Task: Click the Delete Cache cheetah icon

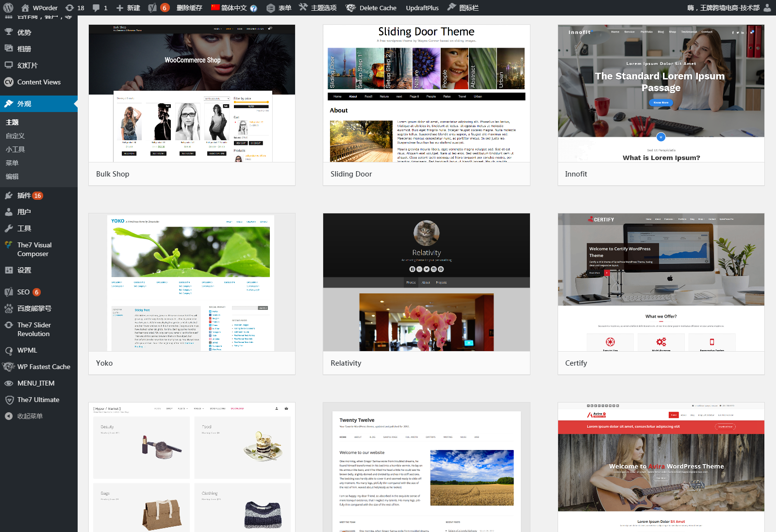Action: (351, 8)
